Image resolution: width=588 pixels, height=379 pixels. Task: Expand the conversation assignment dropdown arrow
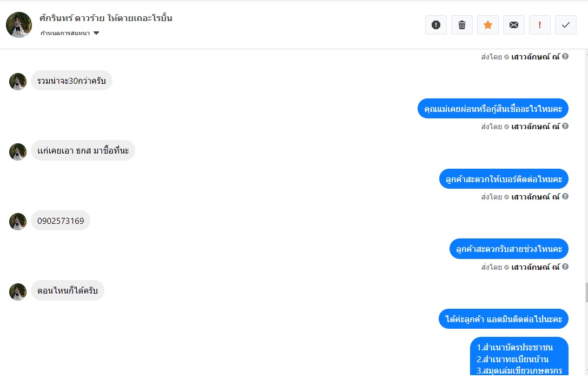(x=96, y=33)
